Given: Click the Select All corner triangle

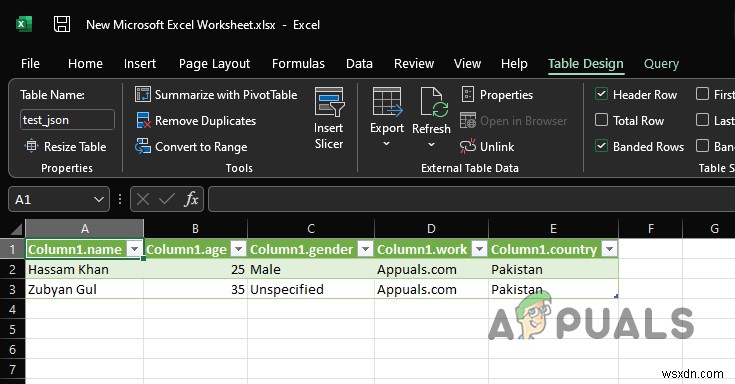Looking at the screenshot, I should tap(16, 228).
